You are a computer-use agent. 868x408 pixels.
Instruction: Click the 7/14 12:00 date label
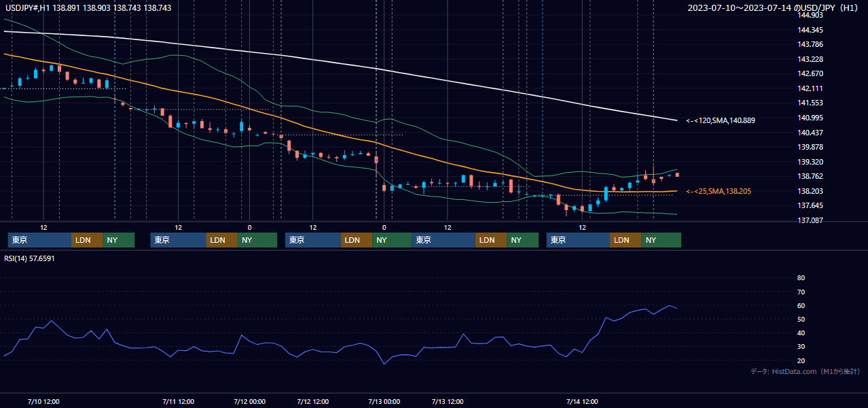[582, 401]
